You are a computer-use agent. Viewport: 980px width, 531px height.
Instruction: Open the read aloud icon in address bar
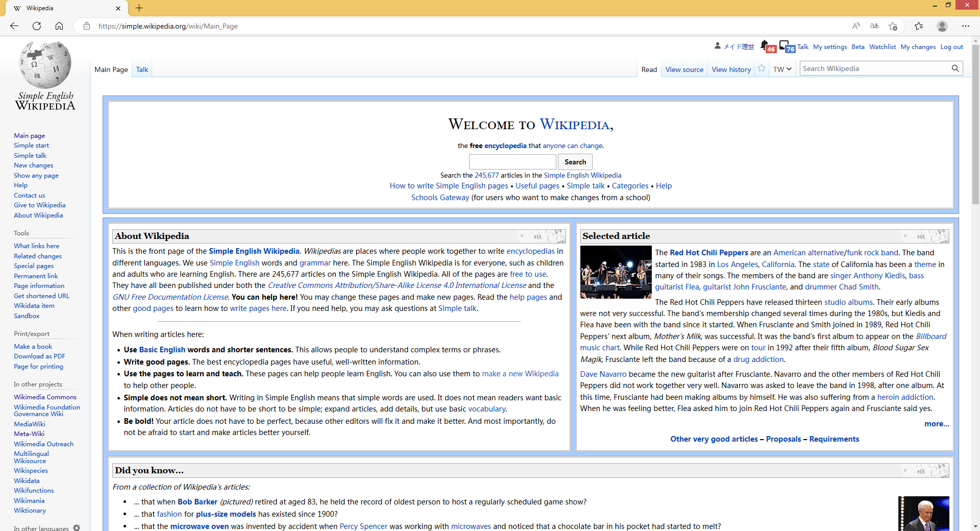click(x=856, y=26)
